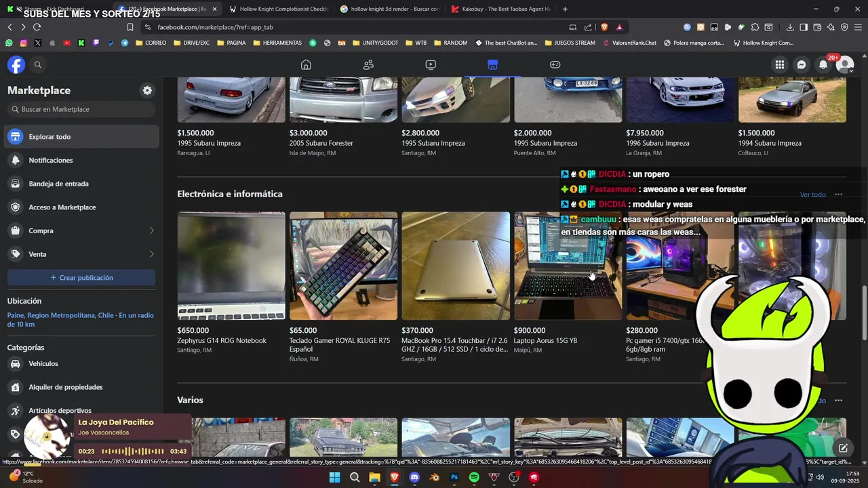Image resolution: width=868 pixels, height=488 pixels.
Task: Open Bandeja de entrada in sidebar
Action: tap(81, 184)
